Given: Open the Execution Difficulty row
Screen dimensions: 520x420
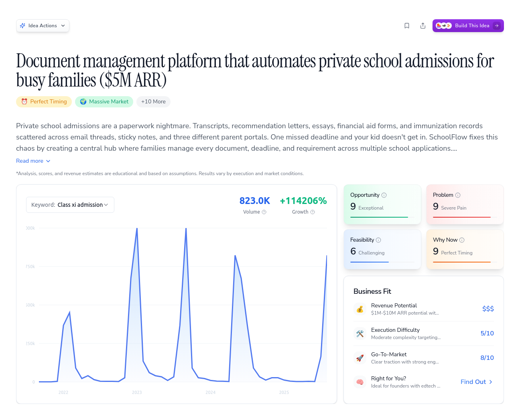Looking at the screenshot, I should tap(423, 333).
